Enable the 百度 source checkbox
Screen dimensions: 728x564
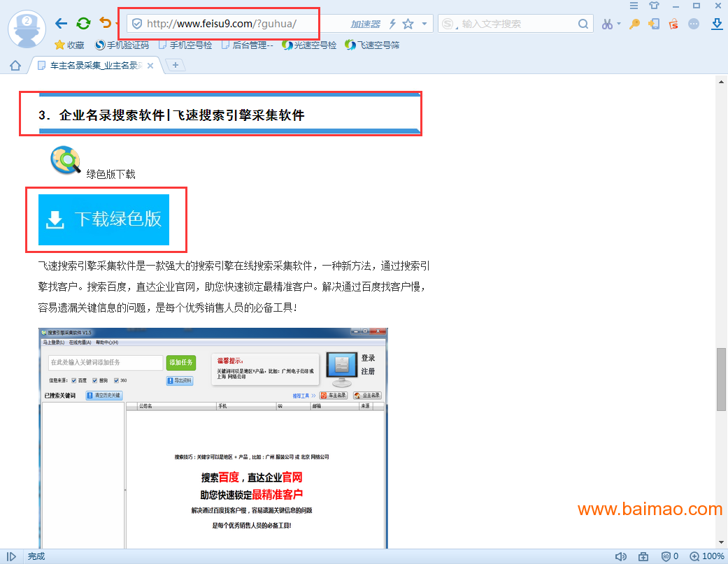[73, 380]
